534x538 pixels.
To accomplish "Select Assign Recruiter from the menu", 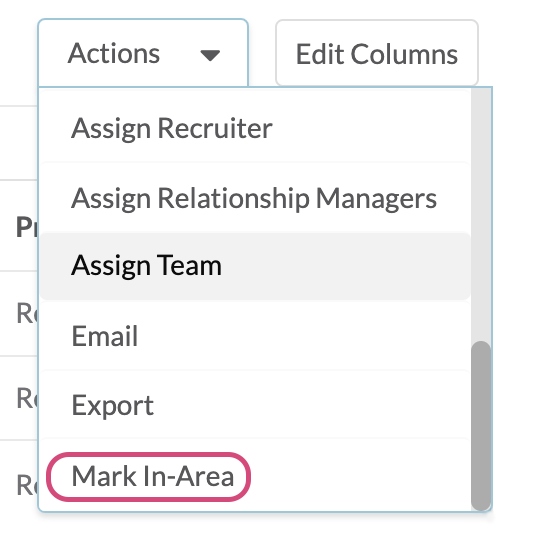I will (255, 128).
